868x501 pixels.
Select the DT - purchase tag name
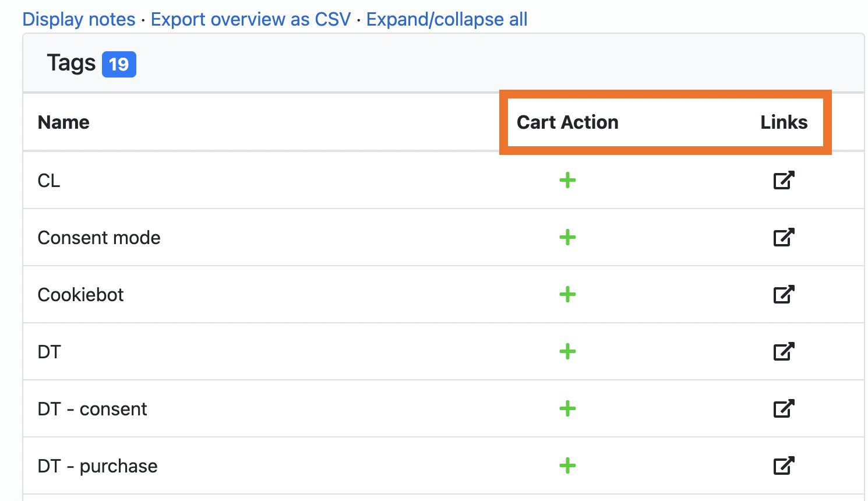click(97, 465)
